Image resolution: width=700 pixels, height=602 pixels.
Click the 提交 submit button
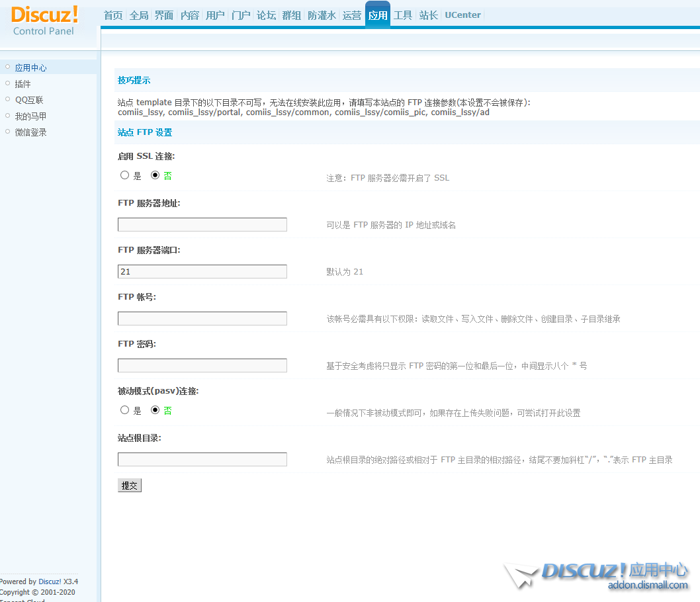pyautogui.click(x=130, y=486)
